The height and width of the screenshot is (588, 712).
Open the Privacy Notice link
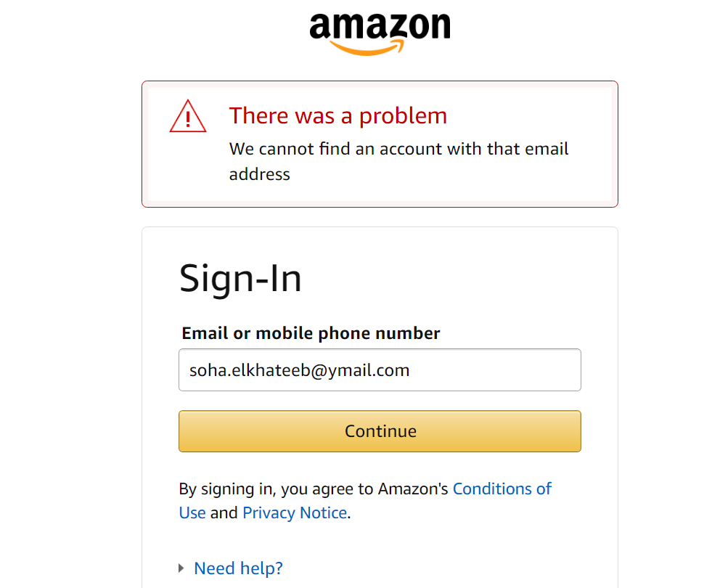(294, 513)
